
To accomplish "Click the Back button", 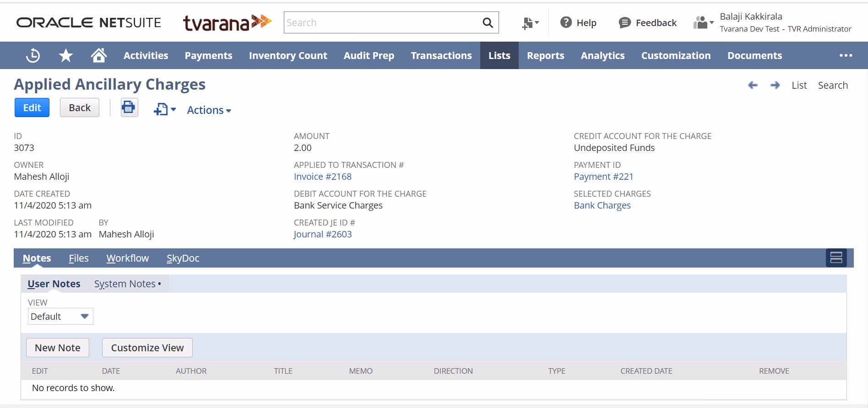I will (x=80, y=107).
